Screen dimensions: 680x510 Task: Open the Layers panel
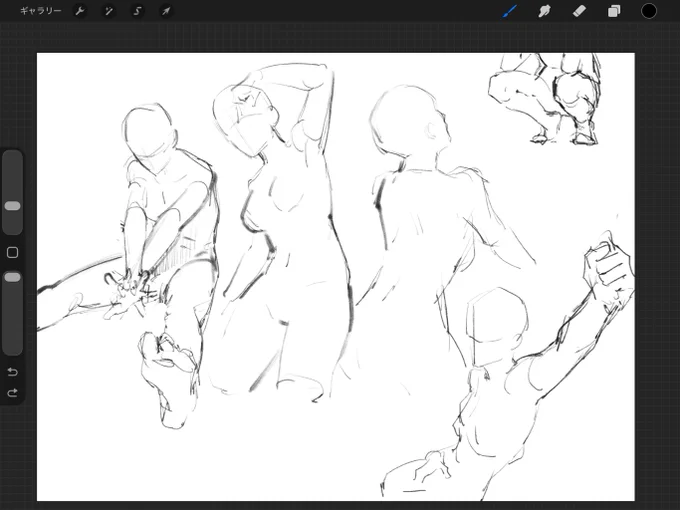pos(614,11)
